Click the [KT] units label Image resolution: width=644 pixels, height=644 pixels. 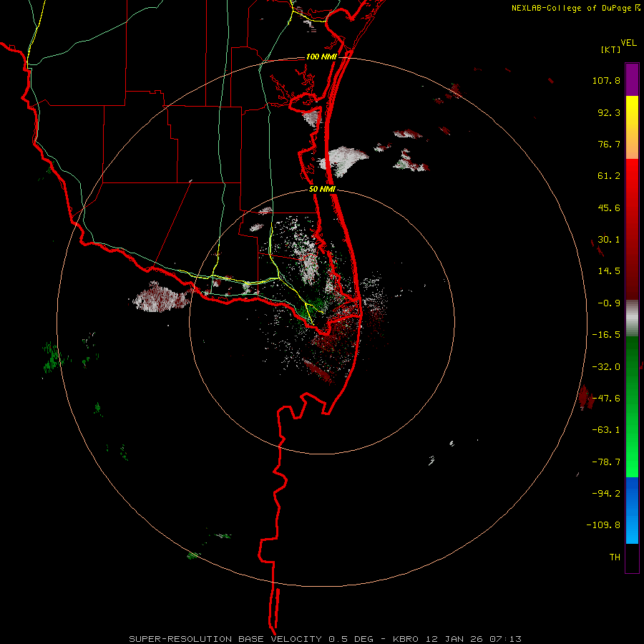[611, 49]
